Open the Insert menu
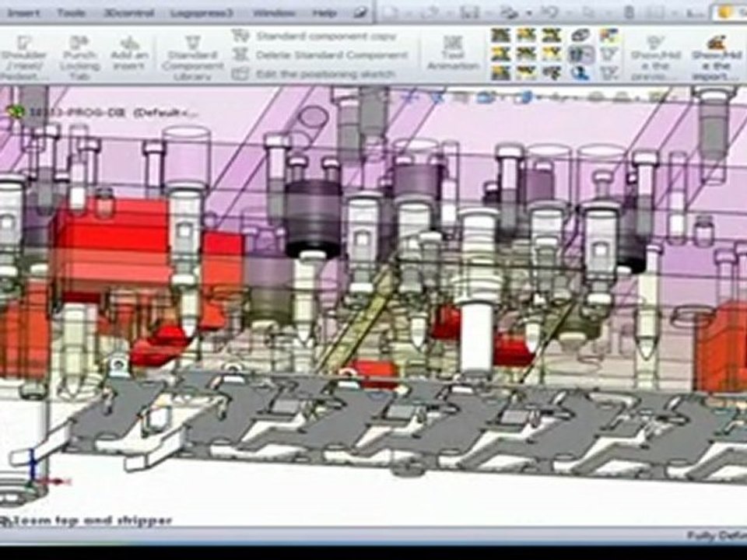 tap(24, 13)
